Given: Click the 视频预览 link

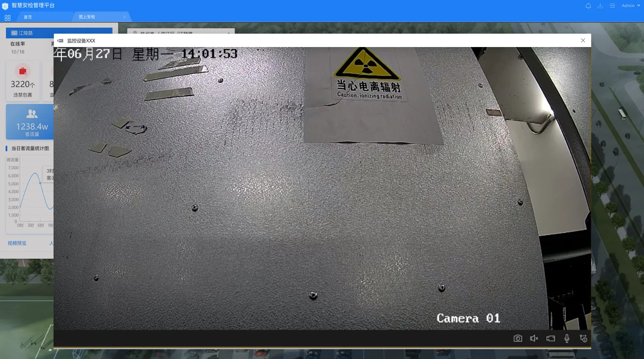Looking at the screenshot, I should [17, 243].
